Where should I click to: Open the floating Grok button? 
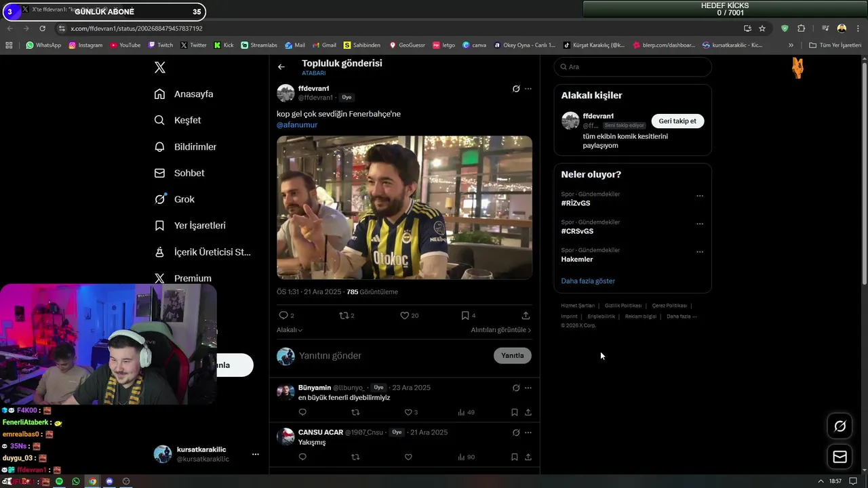pyautogui.click(x=840, y=426)
